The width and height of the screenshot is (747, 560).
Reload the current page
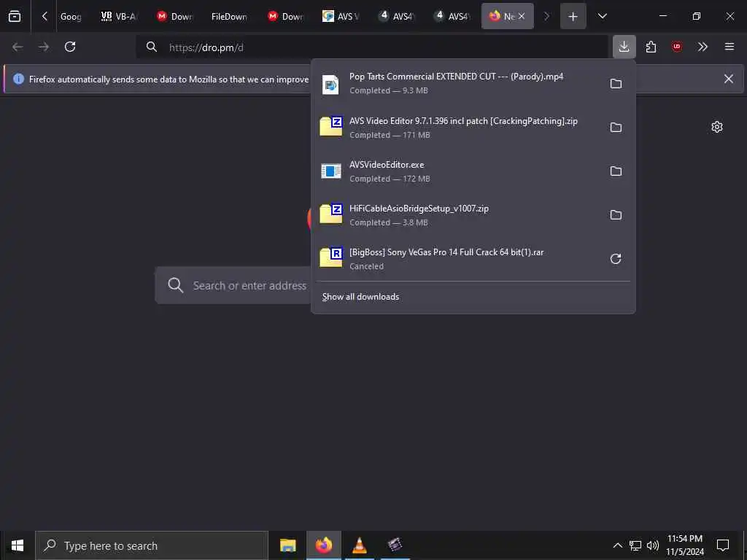(x=70, y=47)
